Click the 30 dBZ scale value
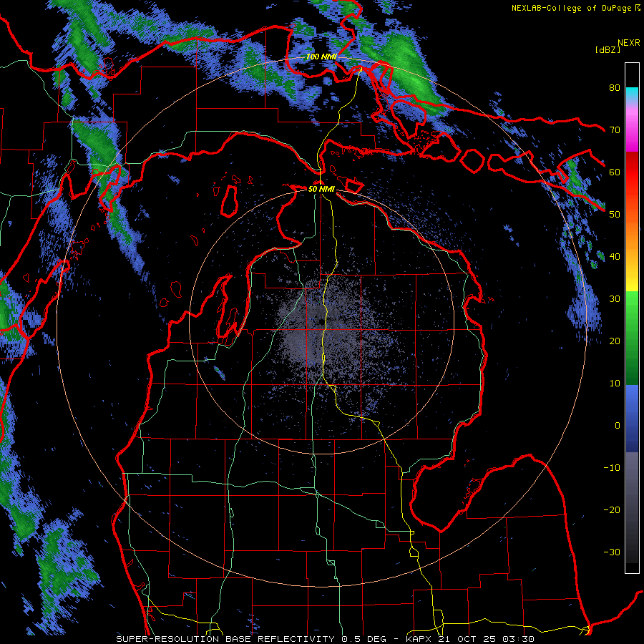 (x=615, y=299)
